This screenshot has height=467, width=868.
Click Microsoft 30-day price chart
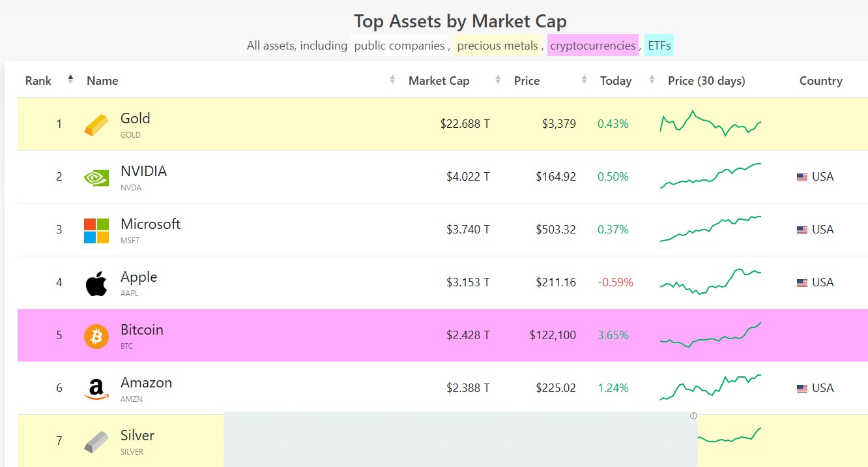coord(710,229)
